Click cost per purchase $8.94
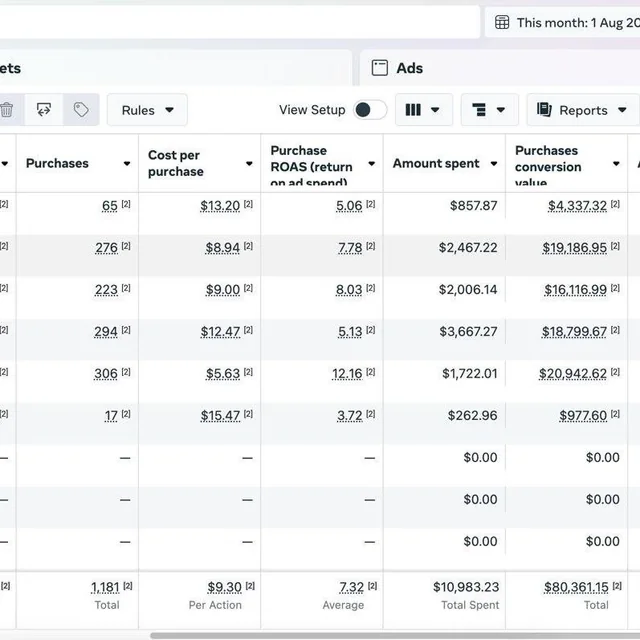 [x=222, y=248]
